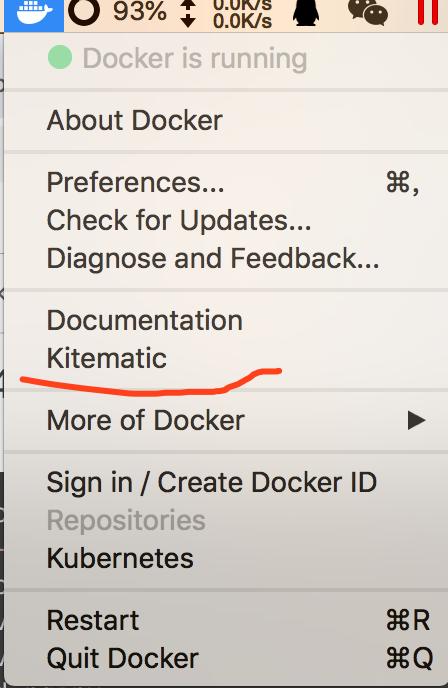Open the QQ penguin menu bar icon
The width and height of the screenshot is (448, 688).
pyautogui.click(x=306, y=12)
